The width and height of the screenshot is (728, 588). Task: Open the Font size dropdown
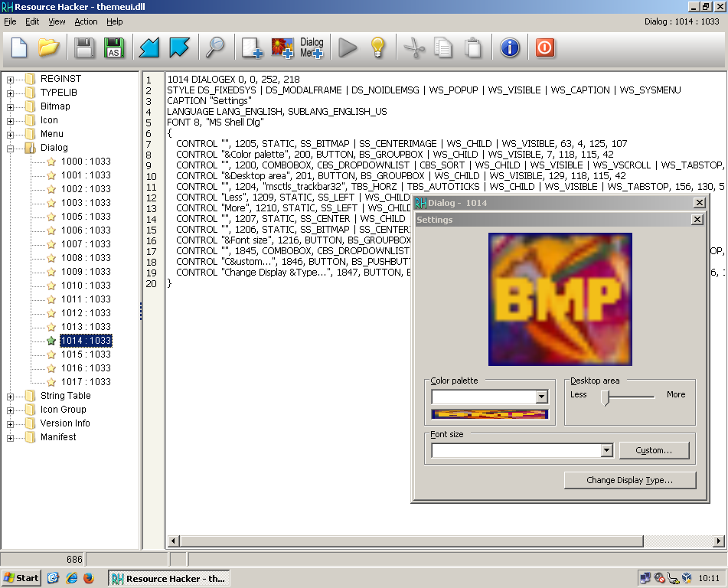[606, 450]
